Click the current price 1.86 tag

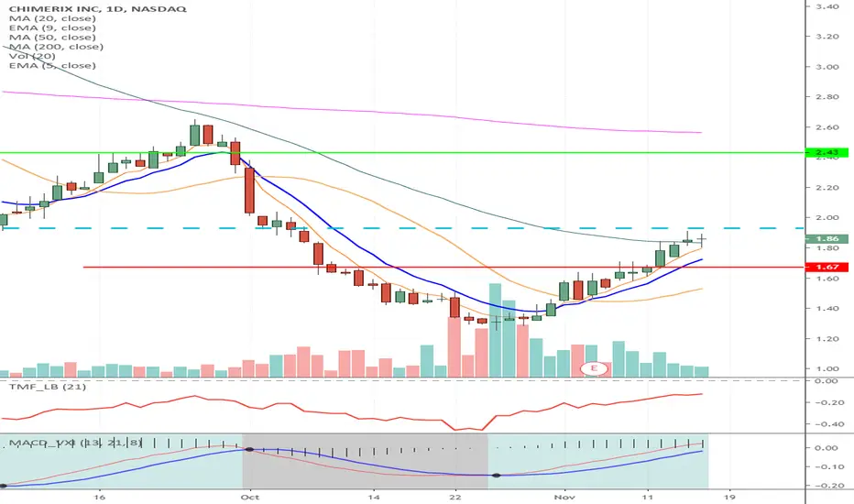coord(827,238)
